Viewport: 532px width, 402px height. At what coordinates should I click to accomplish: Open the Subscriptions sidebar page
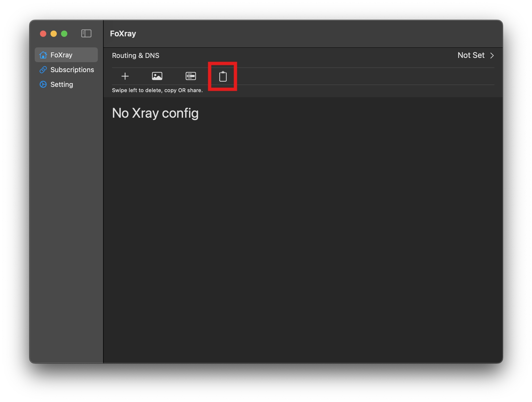click(72, 70)
